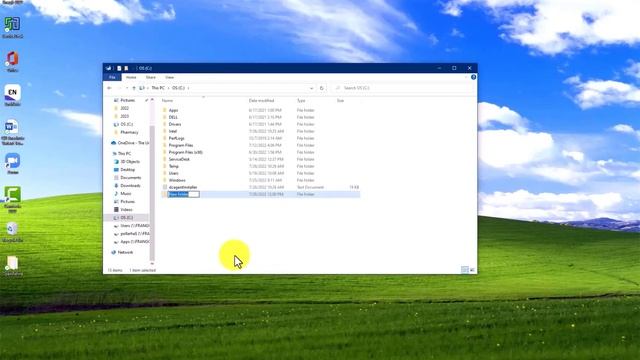Open Desktop in the navigation pane

pyautogui.click(x=127, y=169)
